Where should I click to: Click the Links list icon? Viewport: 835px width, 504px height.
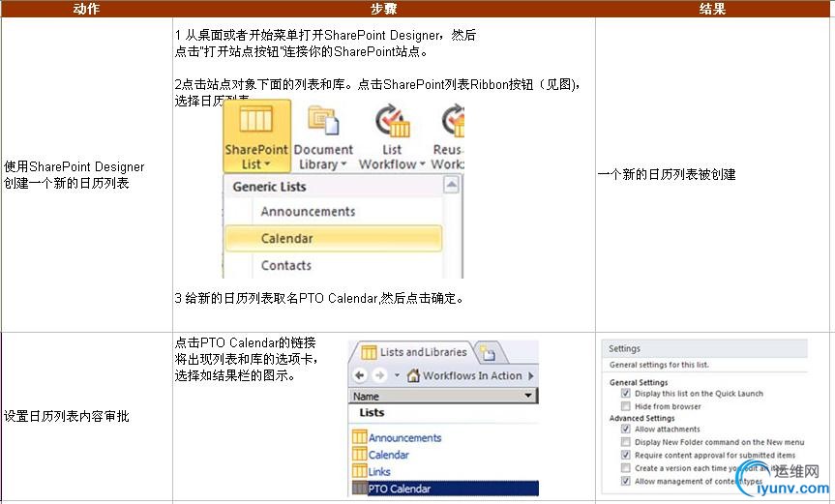pyautogui.click(x=360, y=471)
